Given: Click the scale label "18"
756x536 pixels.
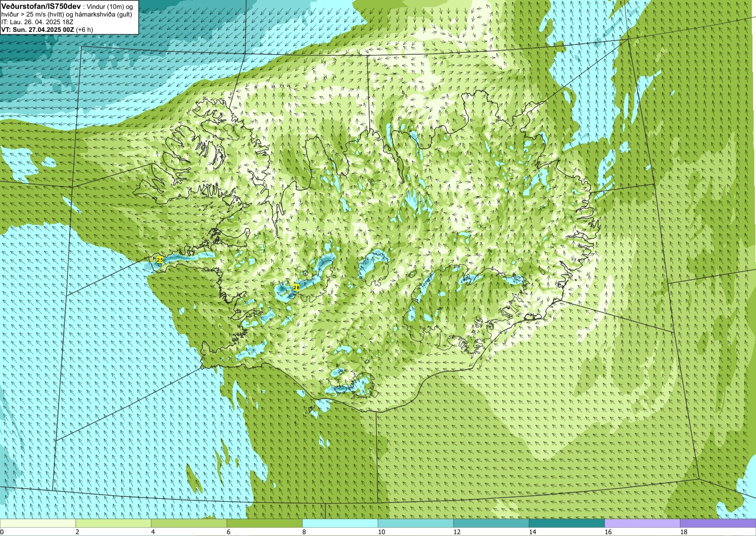Looking at the screenshot, I should (x=684, y=532).
